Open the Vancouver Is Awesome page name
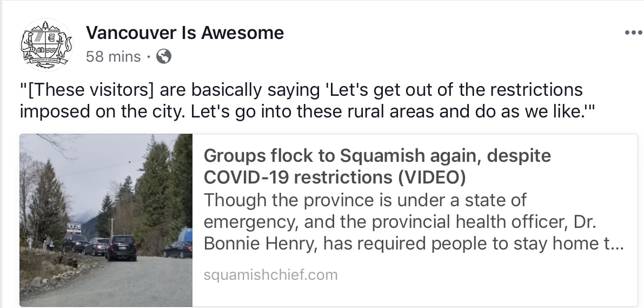This screenshot has width=644, height=308. (185, 33)
